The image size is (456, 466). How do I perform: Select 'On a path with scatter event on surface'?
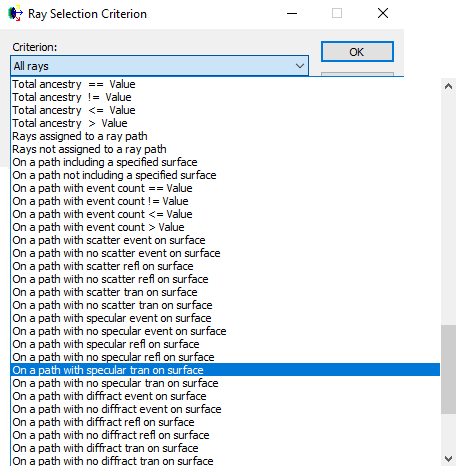(x=226, y=240)
